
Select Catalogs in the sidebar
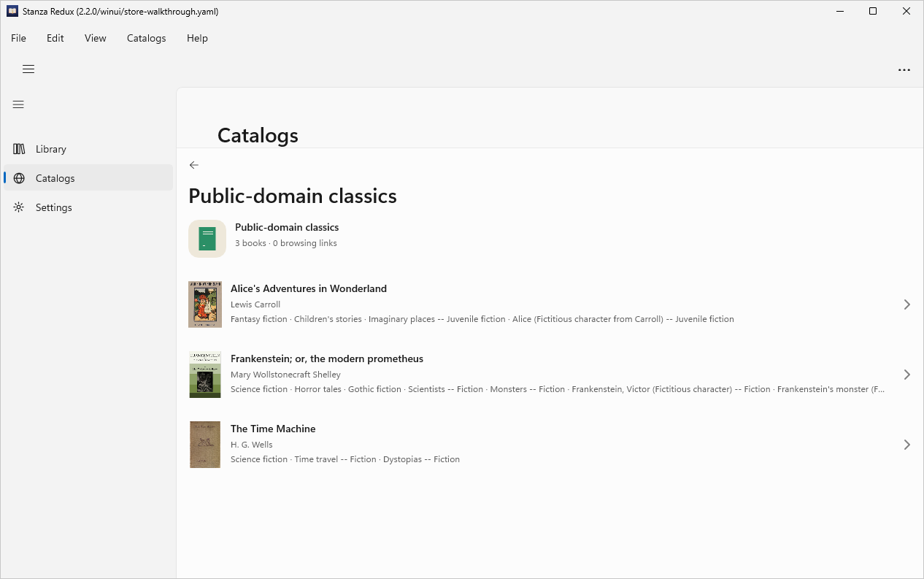pos(88,178)
